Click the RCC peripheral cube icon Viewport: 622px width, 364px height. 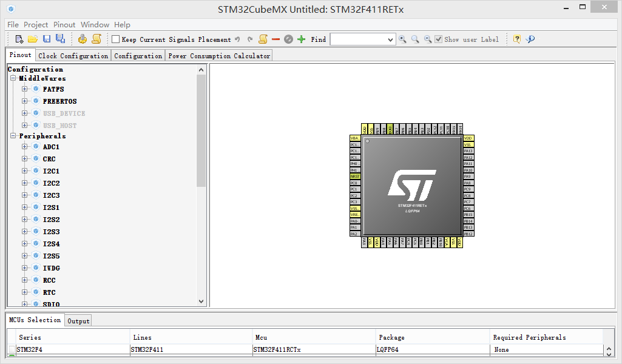click(x=36, y=280)
